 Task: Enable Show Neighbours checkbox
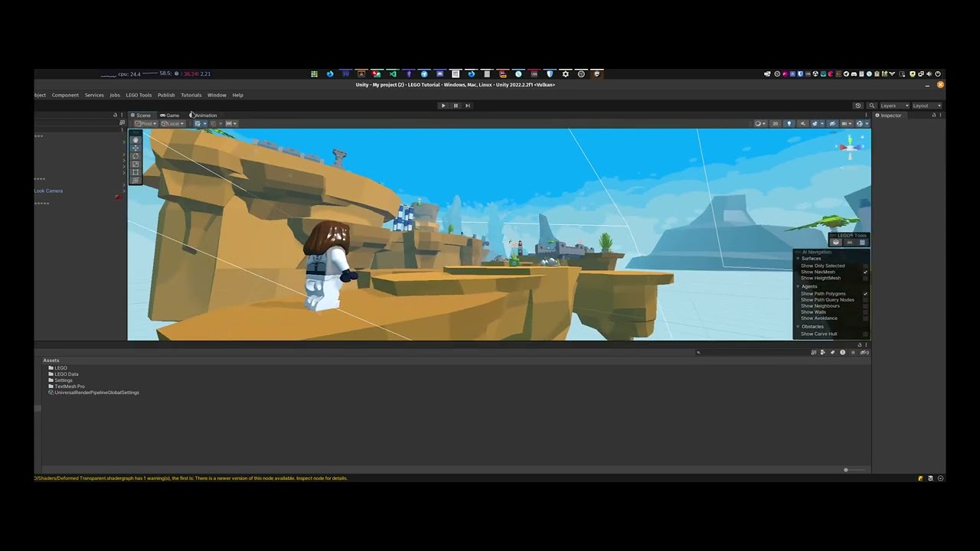point(866,306)
